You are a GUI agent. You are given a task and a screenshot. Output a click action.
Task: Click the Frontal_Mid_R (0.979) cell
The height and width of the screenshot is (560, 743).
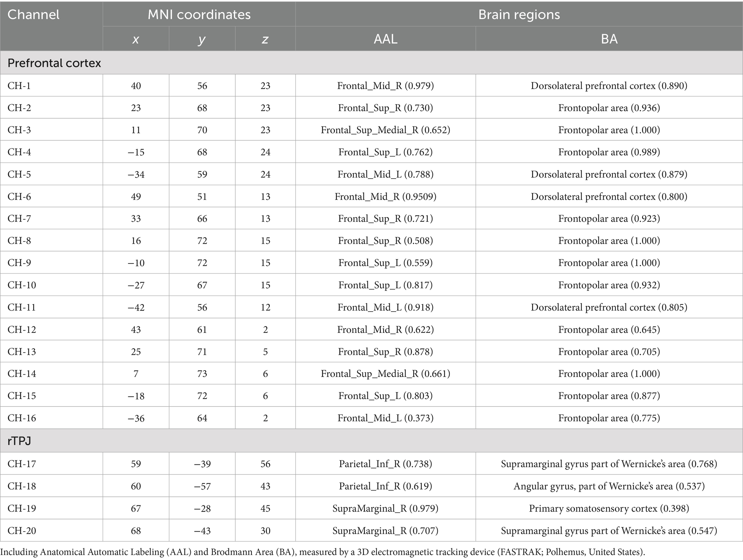386,86
